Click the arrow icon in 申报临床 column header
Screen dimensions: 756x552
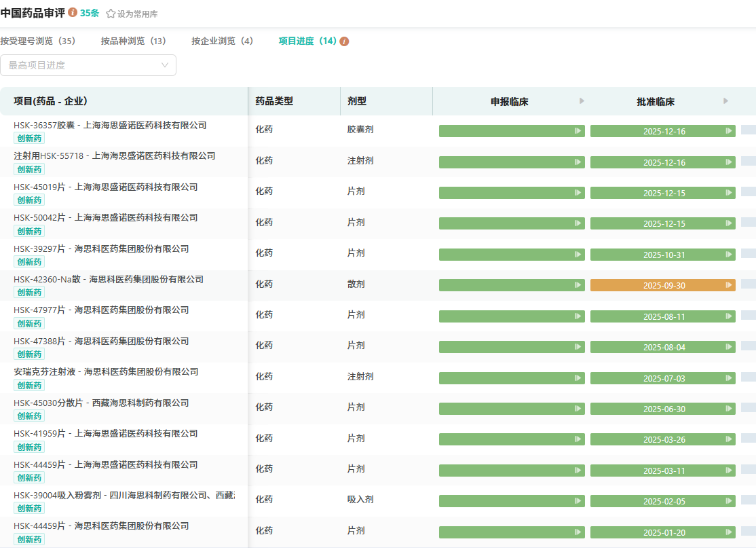click(x=582, y=101)
